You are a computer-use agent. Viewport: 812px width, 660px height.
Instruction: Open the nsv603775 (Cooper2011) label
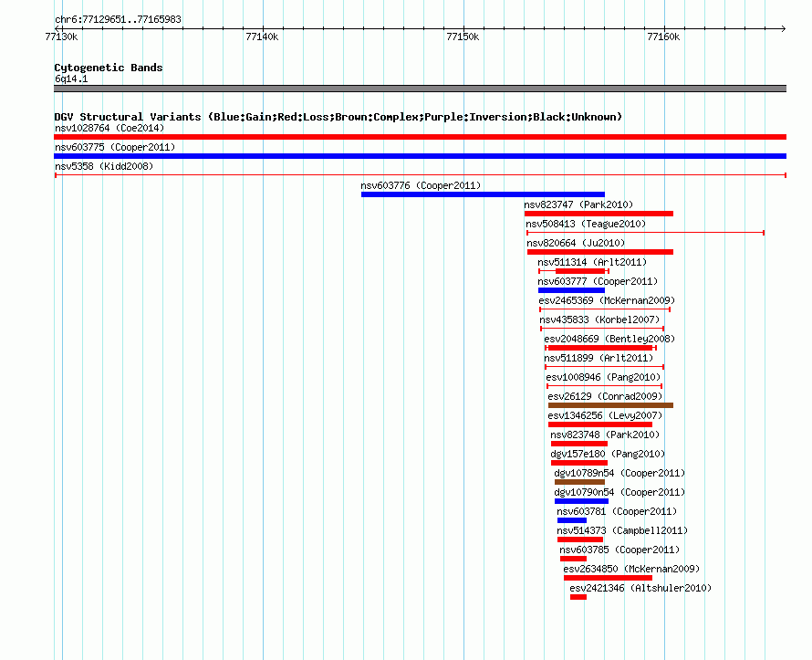click(x=115, y=147)
